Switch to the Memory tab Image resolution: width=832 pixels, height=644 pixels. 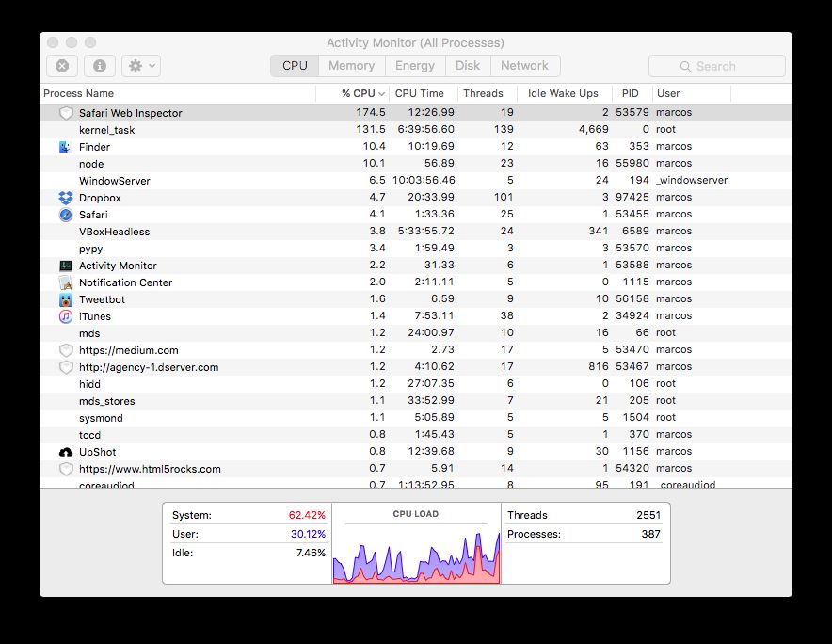[x=351, y=66]
